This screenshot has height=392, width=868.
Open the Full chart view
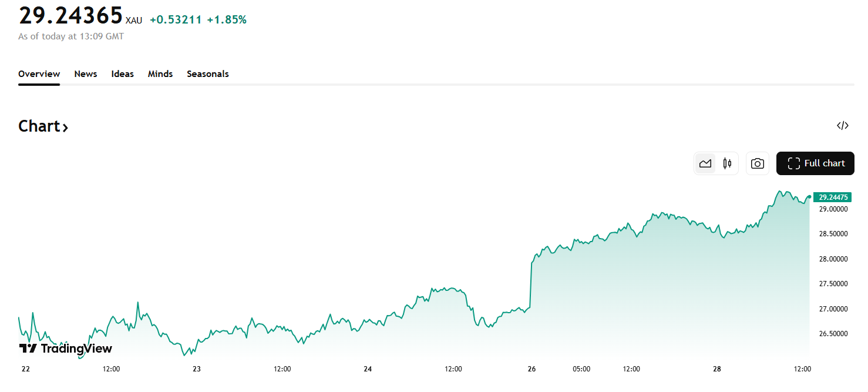(x=815, y=163)
